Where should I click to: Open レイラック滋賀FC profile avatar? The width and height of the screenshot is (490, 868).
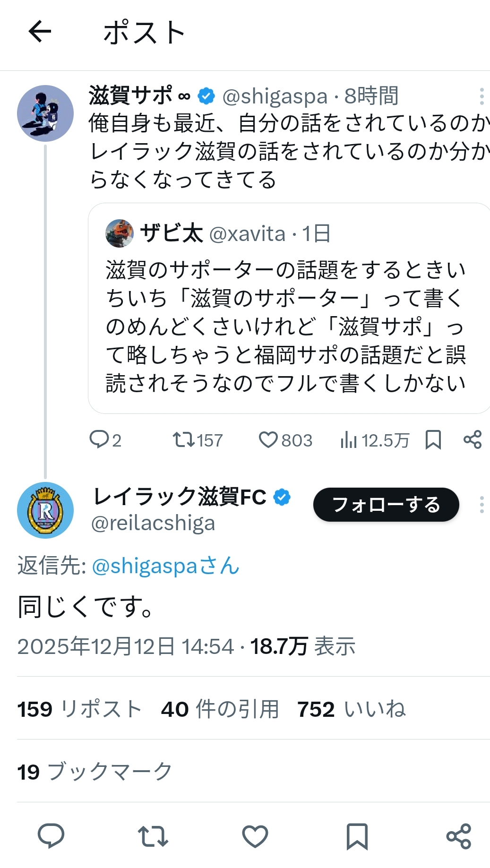[45, 510]
